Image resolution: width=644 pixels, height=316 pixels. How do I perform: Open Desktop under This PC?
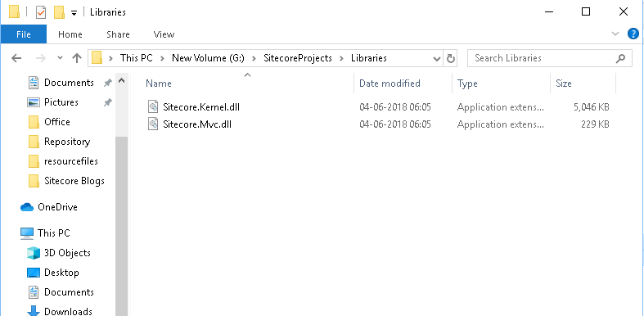point(61,273)
